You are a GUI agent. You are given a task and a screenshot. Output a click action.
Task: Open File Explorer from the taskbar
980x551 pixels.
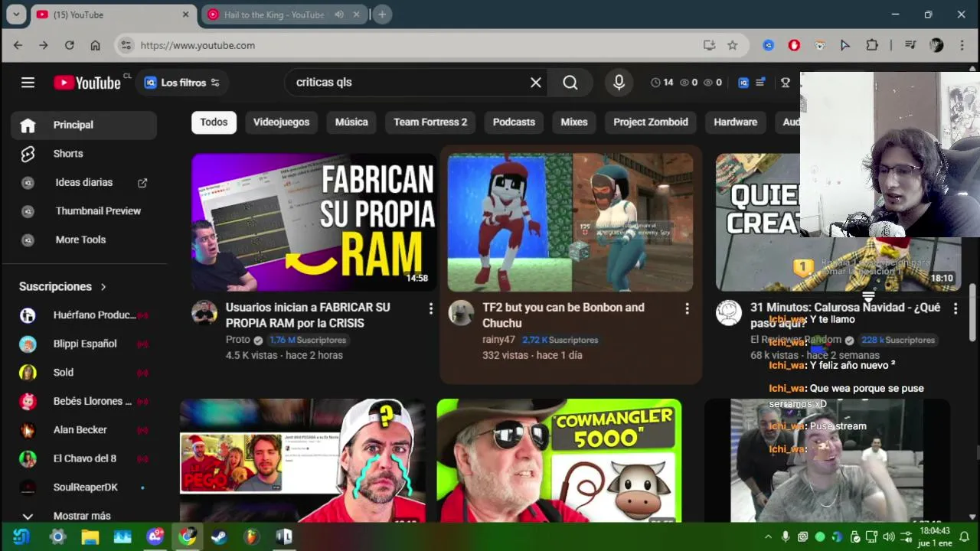tap(90, 536)
